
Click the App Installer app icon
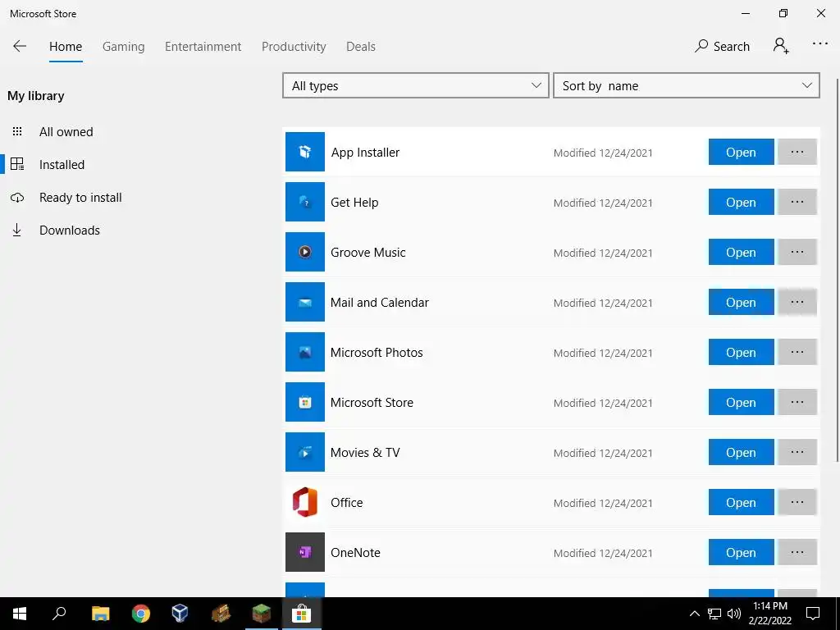[x=305, y=152]
